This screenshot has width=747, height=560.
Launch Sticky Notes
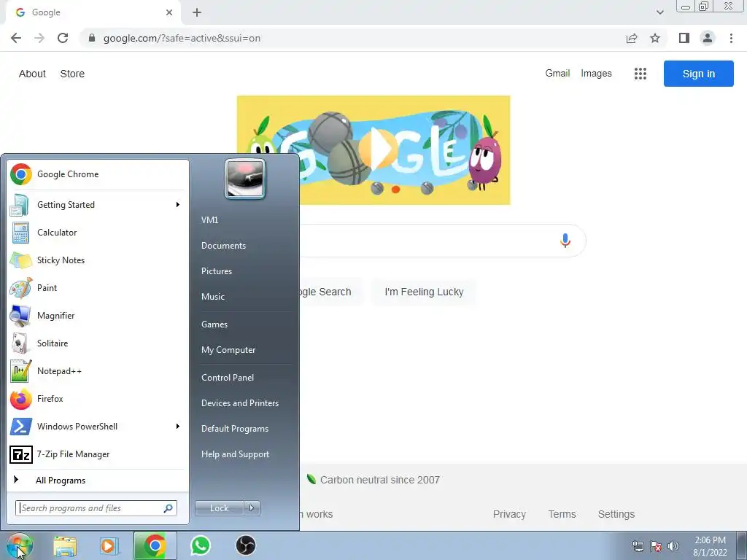click(x=97, y=260)
